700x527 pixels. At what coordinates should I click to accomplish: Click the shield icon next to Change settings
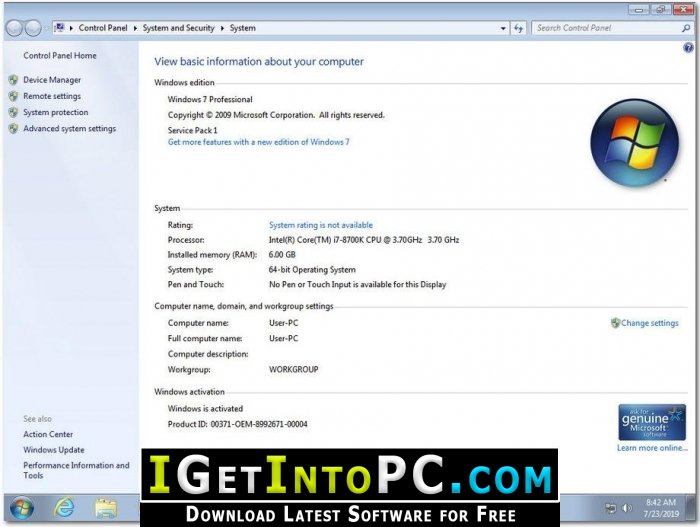[615, 323]
